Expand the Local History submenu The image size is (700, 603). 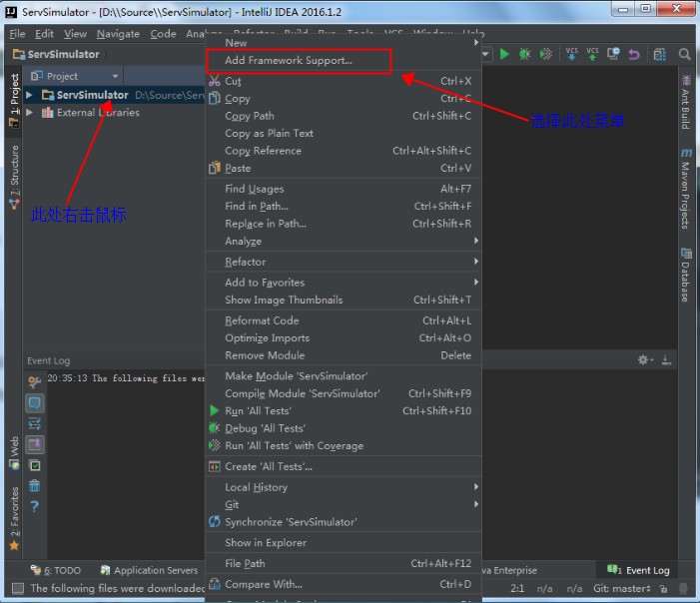click(343, 487)
